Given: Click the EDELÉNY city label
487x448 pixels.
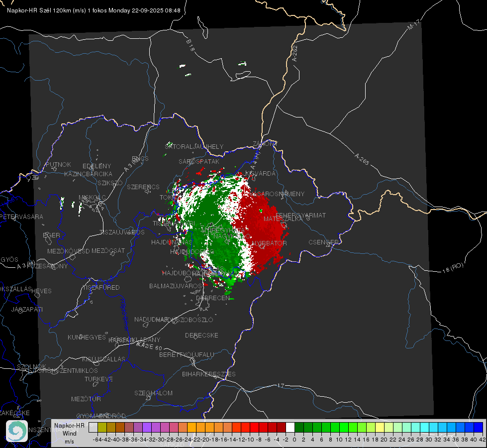Looking at the screenshot, I should 97,166.
